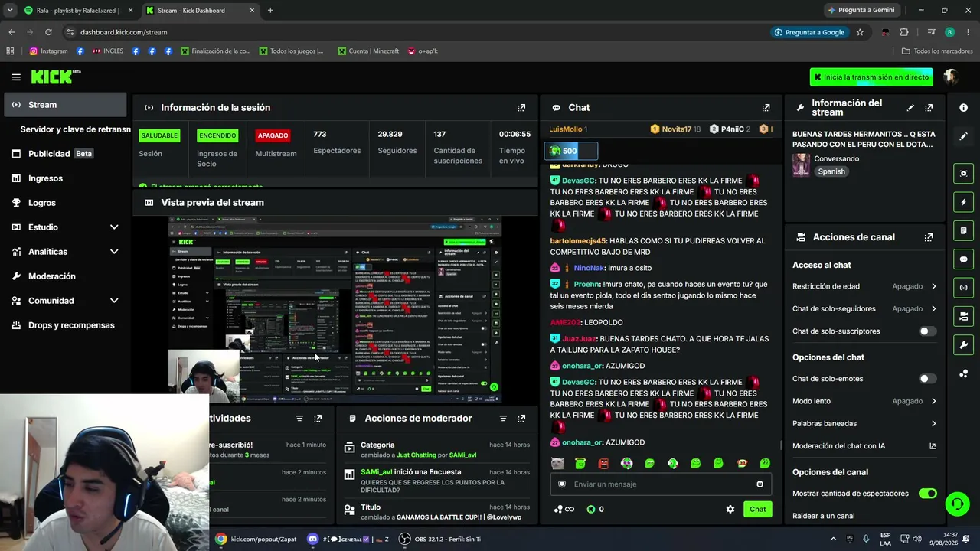Viewport: 980px width, 551px height.
Task: Open Moderación del chat con IA link
Action: 864,446
